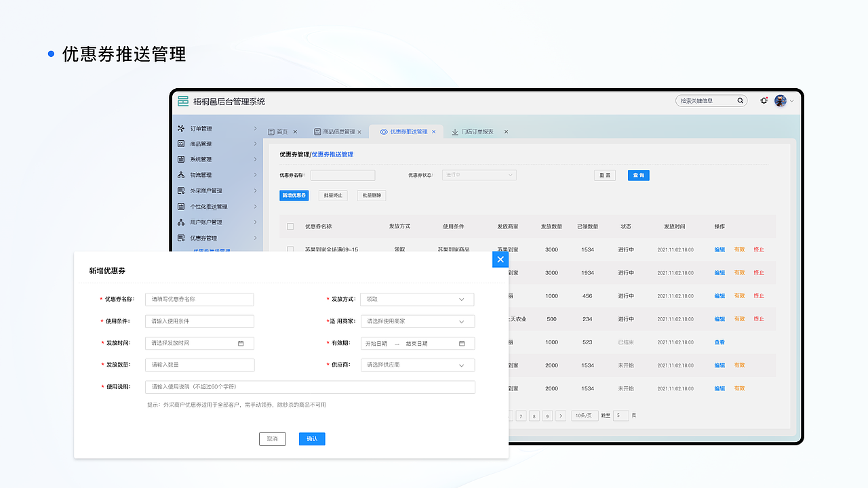Click the 检索关键信息 search box
Viewport: 868px width, 488px height.
click(x=711, y=101)
